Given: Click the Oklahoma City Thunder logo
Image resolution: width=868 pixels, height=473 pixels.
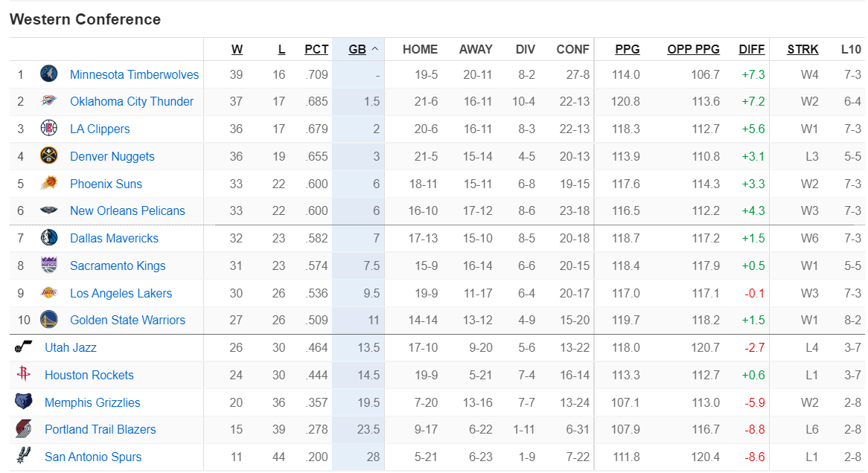Looking at the screenshot, I should (x=48, y=100).
